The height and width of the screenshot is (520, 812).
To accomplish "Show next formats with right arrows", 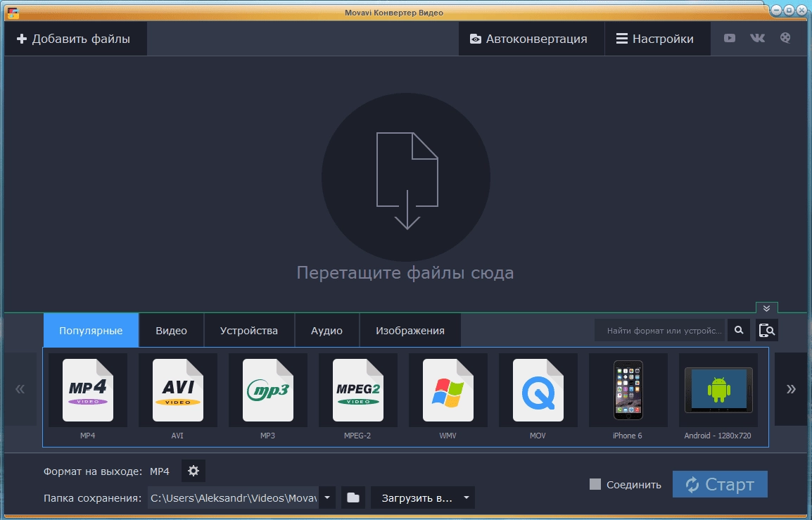I will [791, 389].
